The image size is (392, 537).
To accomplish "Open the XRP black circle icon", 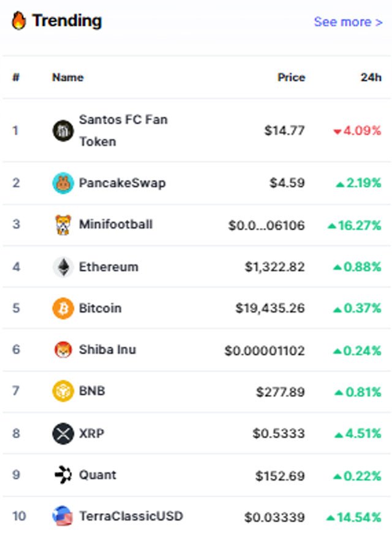I will (x=63, y=433).
